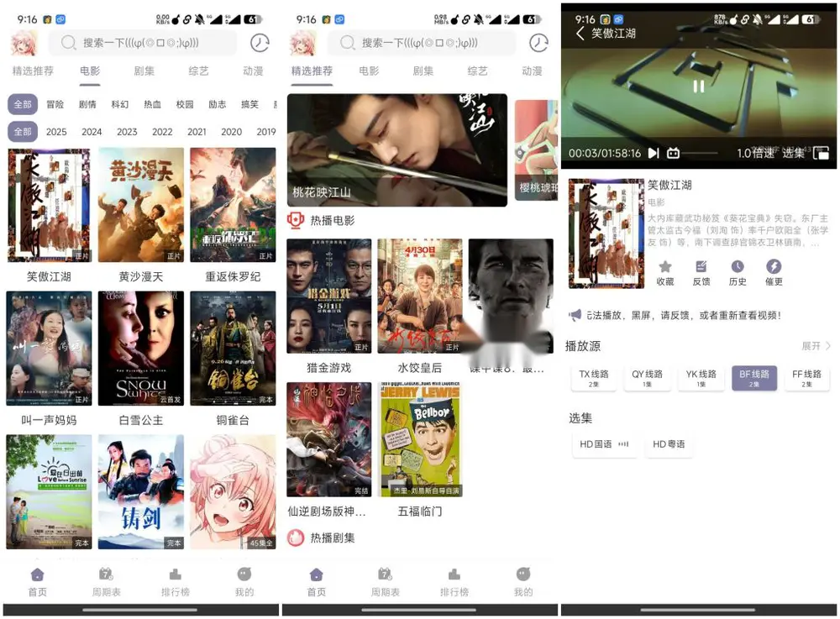Tap search field on 精选推荐 screen
The image size is (840, 619).
coord(422,43)
